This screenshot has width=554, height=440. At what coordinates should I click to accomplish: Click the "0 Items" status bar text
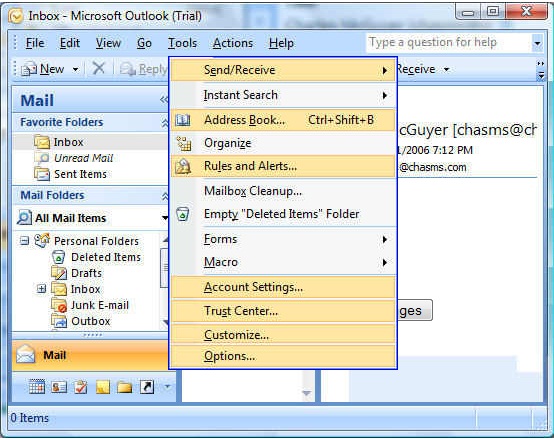[x=30, y=418]
